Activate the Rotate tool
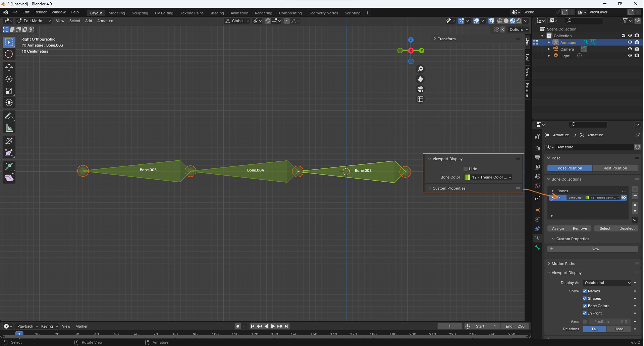 pos(9,79)
